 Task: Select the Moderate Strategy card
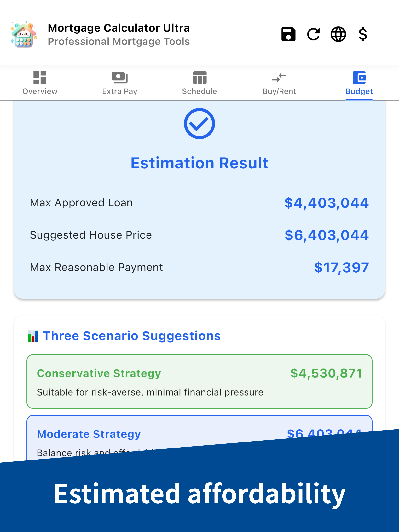pyautogui.click(x=199, y=437)
